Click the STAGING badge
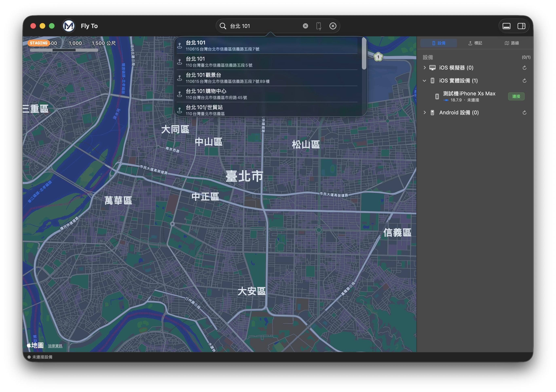The width and height of the screenshot is (556, 392). [x=39, y=43]
